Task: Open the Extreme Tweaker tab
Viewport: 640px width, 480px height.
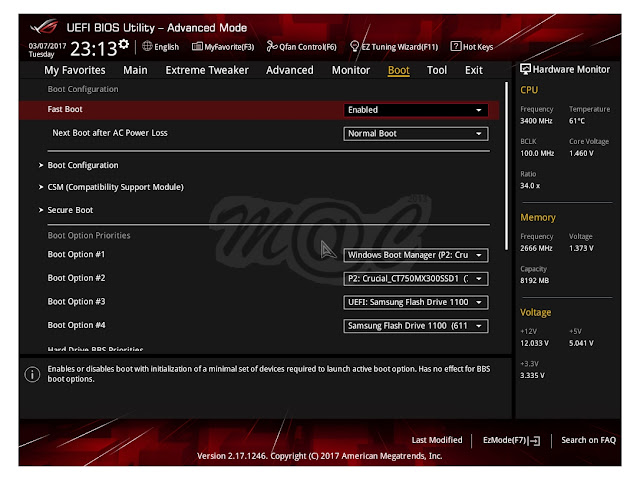Action: [207, 70]
